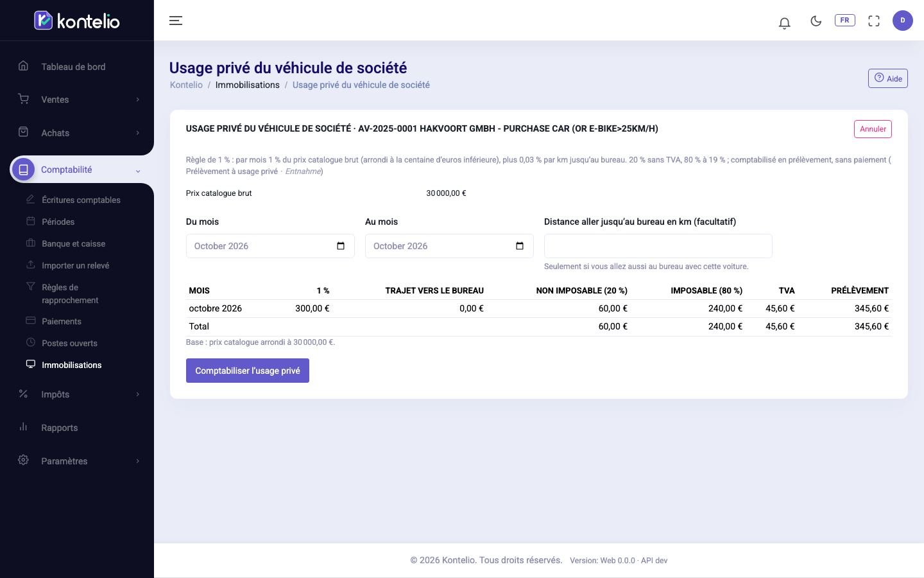Enter fullscreen mode icon
The height and width of the screenshot is (578, 924).
pyautogui.click(x=874, y=21)
